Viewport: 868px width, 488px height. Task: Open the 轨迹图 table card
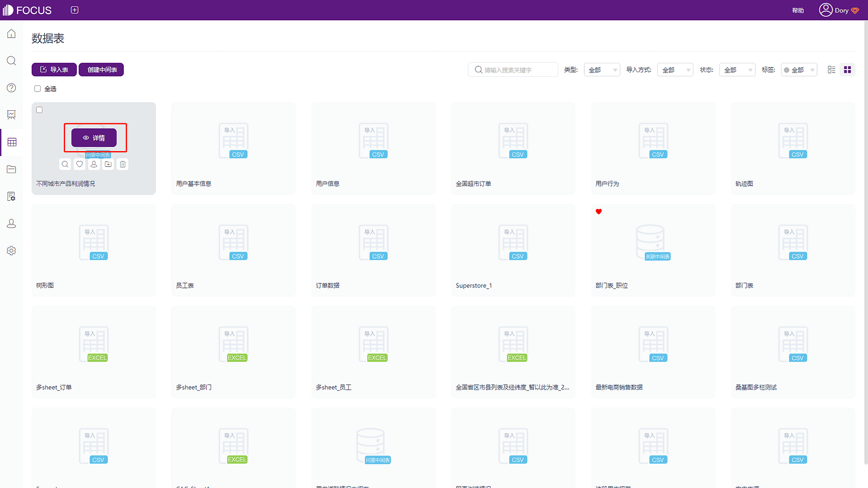coord(793,148)
